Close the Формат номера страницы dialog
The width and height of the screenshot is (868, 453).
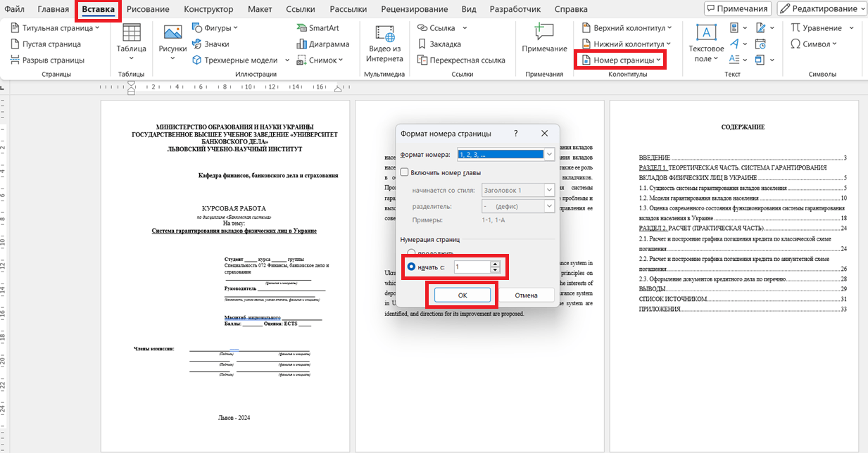tap(544, 133)
